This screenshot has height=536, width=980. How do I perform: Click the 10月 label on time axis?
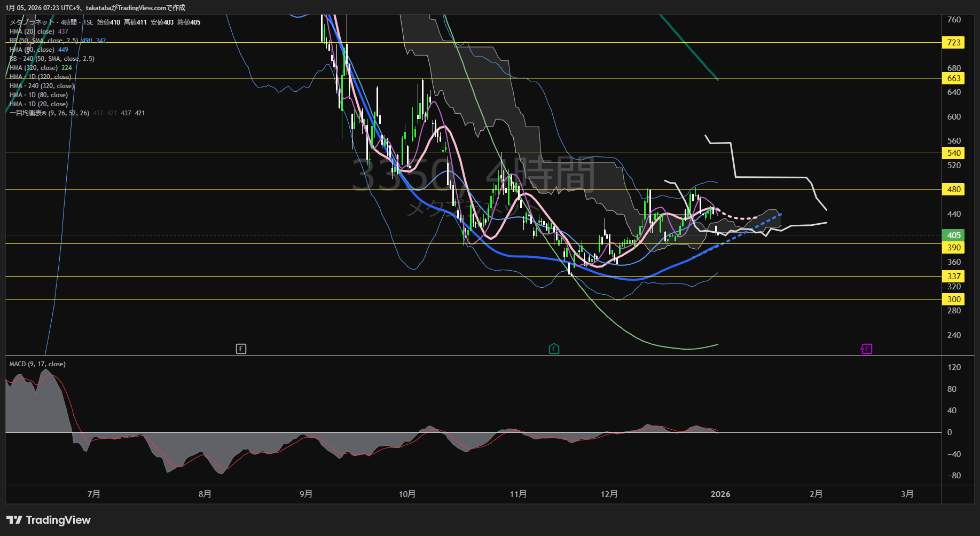pyautogui.click(x=407, y=494)
